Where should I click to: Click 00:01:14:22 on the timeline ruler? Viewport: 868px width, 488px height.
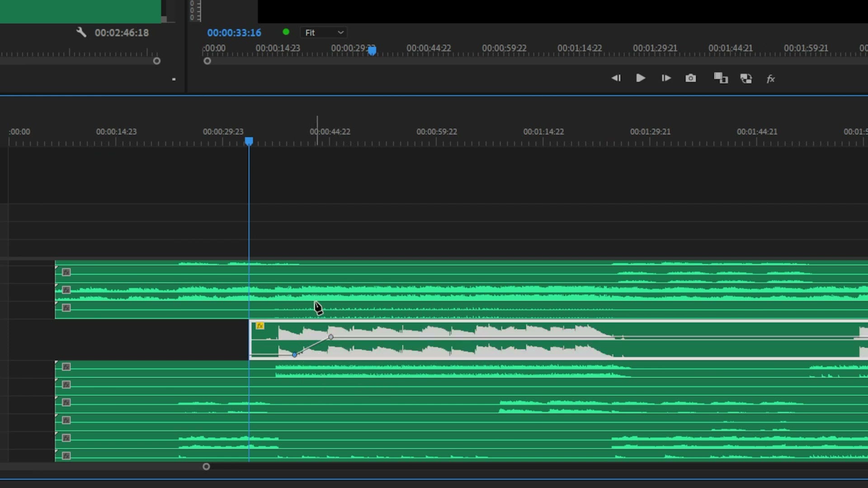(x=543, y=131)
